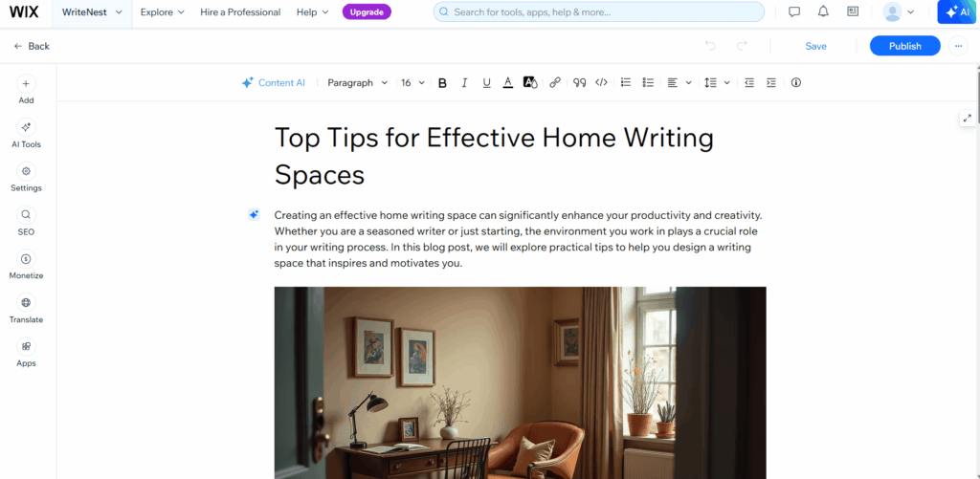Click the search for tools field
Viewport: 980px width, 479px height.
pos(599,11)
